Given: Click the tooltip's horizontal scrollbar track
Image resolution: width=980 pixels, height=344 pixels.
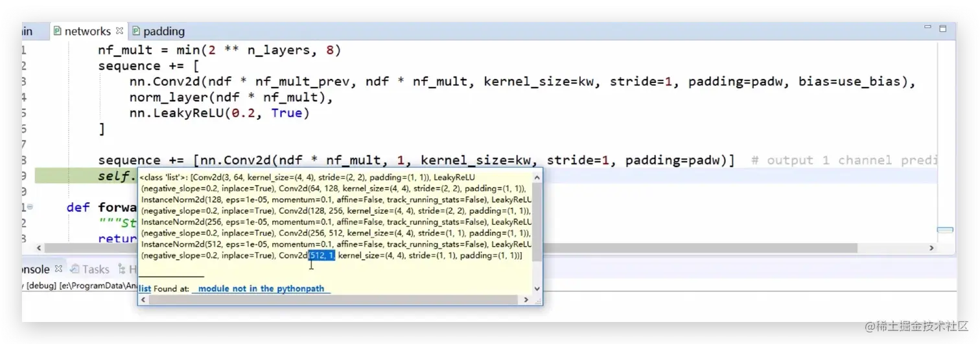Looking at the screenshot, I should tap(334, 300).
